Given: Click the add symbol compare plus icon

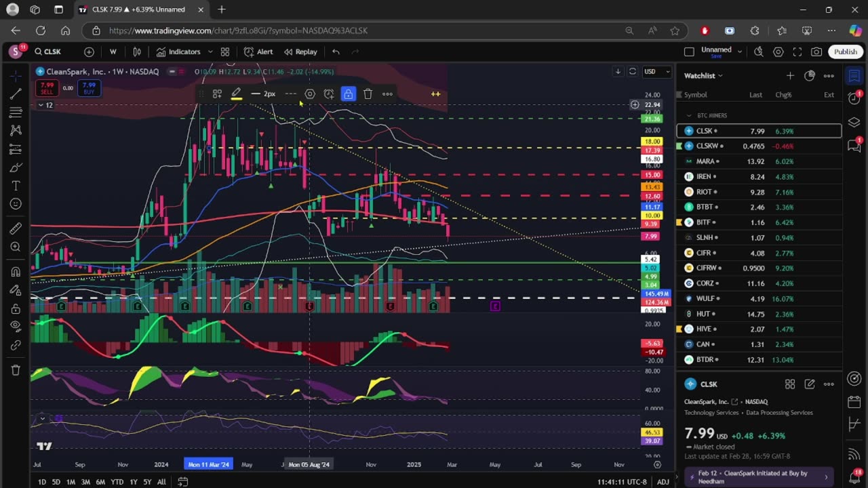Looking at the screenshot, I should point(89,52).
